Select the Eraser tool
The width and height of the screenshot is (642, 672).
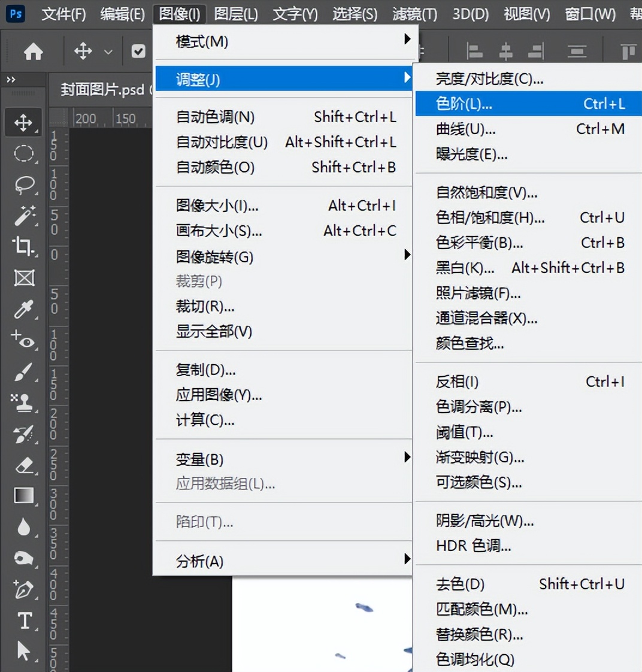24,465
